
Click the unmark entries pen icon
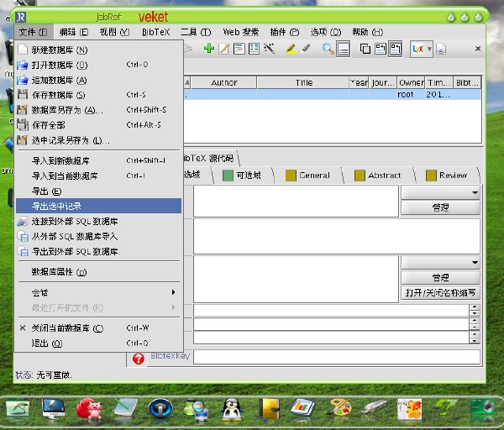click(306, 49)
